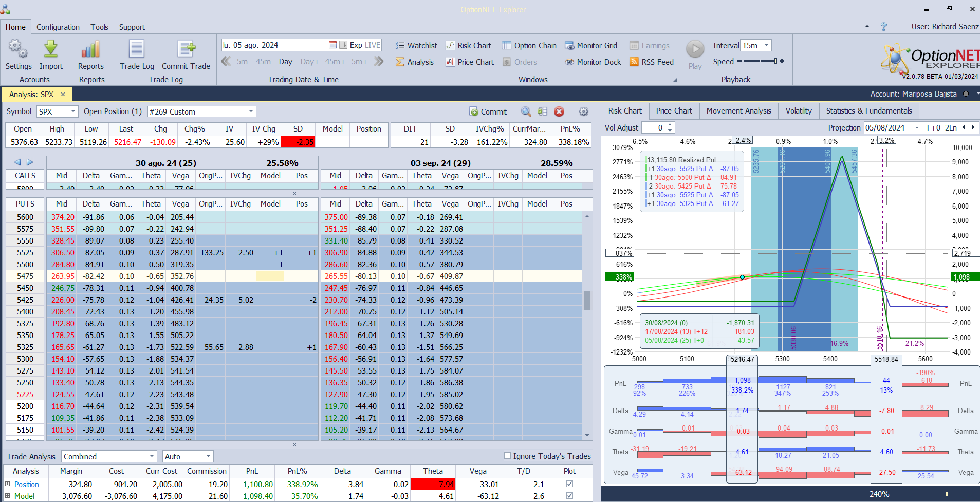Open Risk Chart from the Windows group

pos(468,46)
